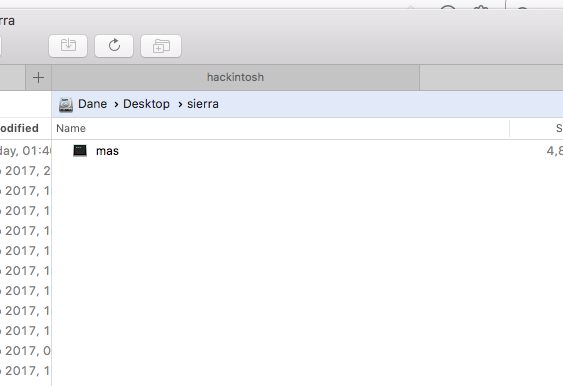Click the refresh toolbar button
This screenshot has height=386, width=563.
(x=114, y=46)
